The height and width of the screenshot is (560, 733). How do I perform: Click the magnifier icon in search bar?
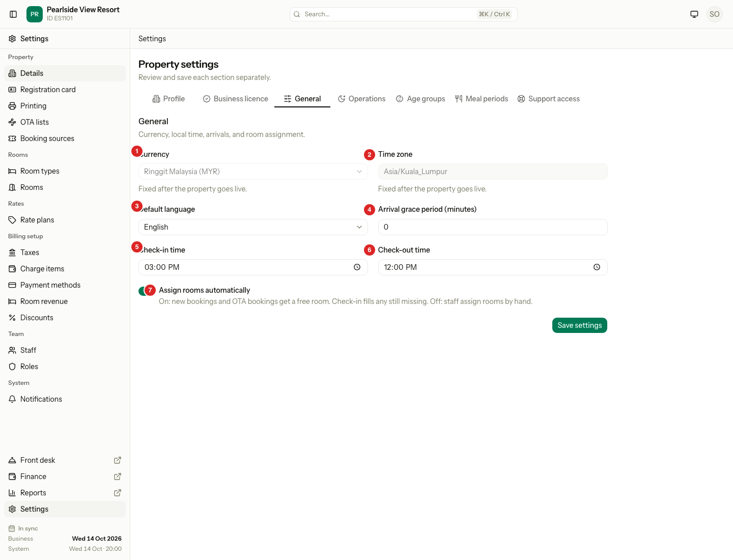[297, 14]
